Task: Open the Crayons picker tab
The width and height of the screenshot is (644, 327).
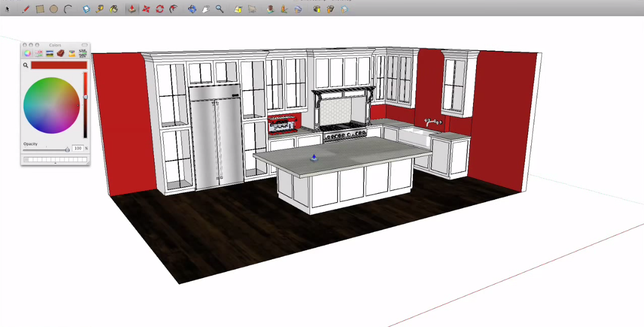Action: coord(72,53)
